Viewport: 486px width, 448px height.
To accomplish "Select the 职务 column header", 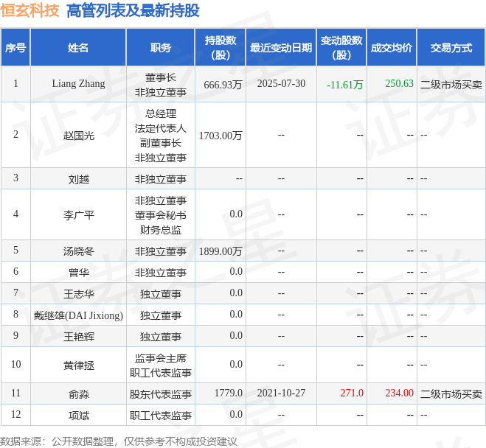I will click(x=161, y=48).
